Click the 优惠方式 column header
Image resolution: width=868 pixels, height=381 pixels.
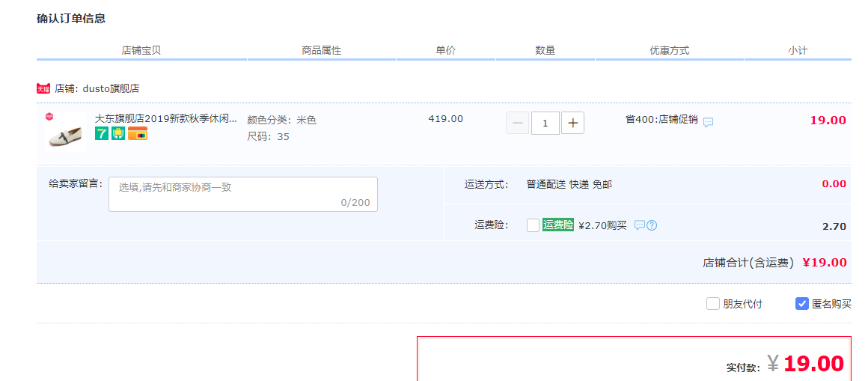(x=670, y=50)
